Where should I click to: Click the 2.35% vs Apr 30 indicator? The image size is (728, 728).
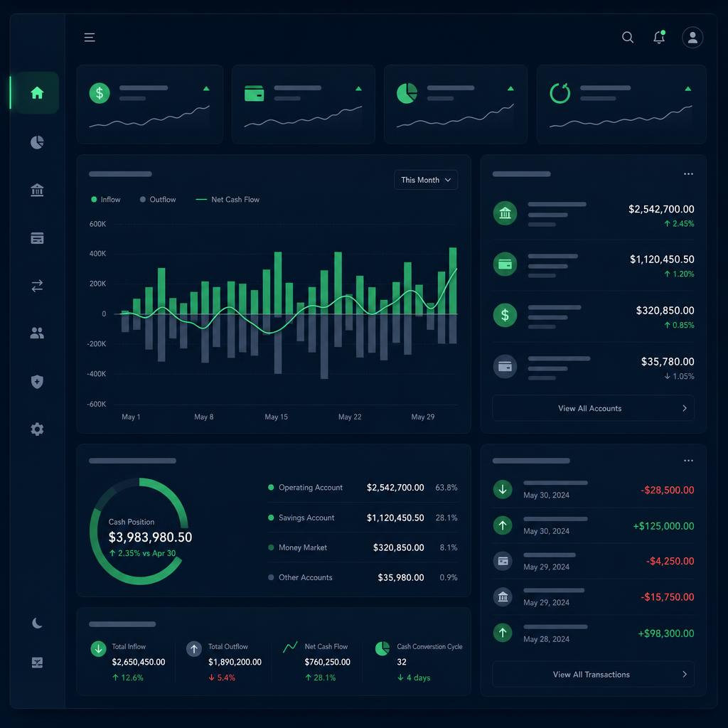(x=142, y=553)
